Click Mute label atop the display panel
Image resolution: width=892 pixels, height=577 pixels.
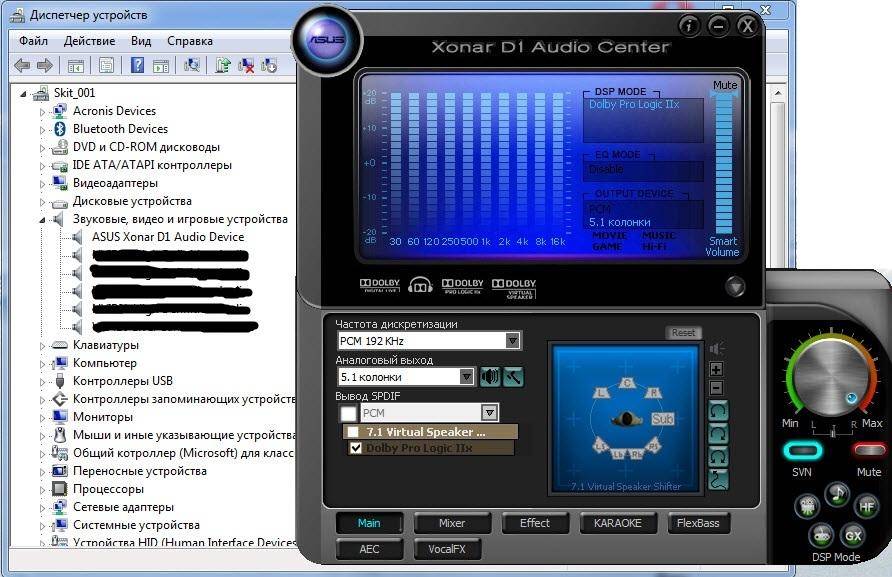725,85
